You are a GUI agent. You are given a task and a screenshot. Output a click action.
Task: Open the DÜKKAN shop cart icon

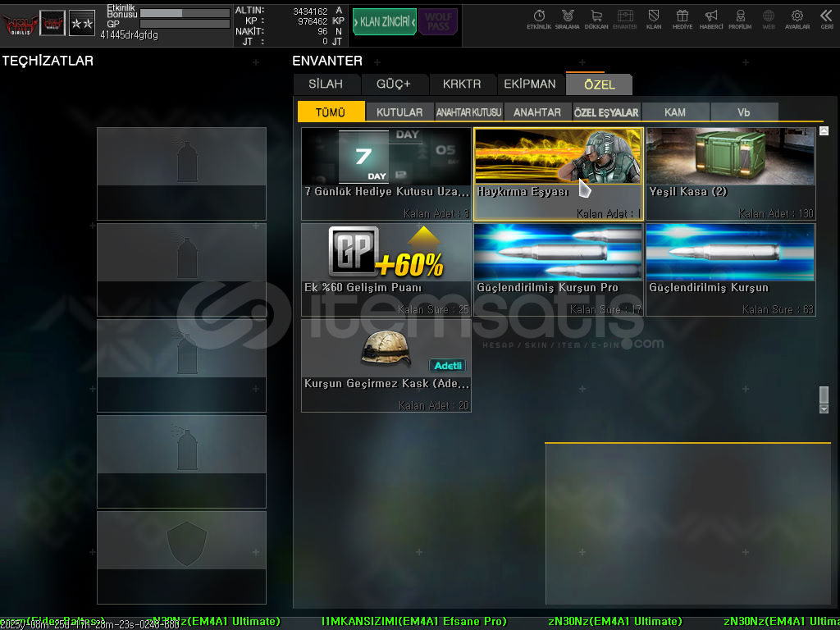[x=596, y=20]
